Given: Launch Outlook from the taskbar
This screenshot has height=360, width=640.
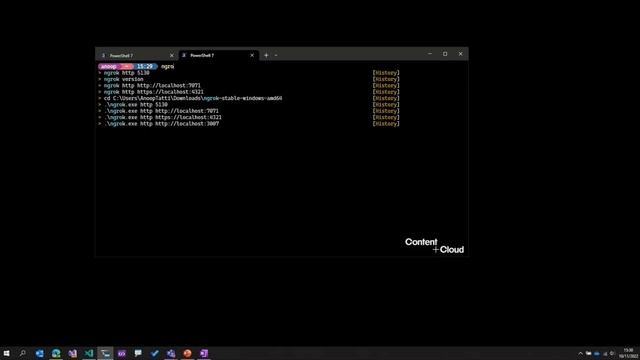Looking at the screenshot, I should pos(39,353).
